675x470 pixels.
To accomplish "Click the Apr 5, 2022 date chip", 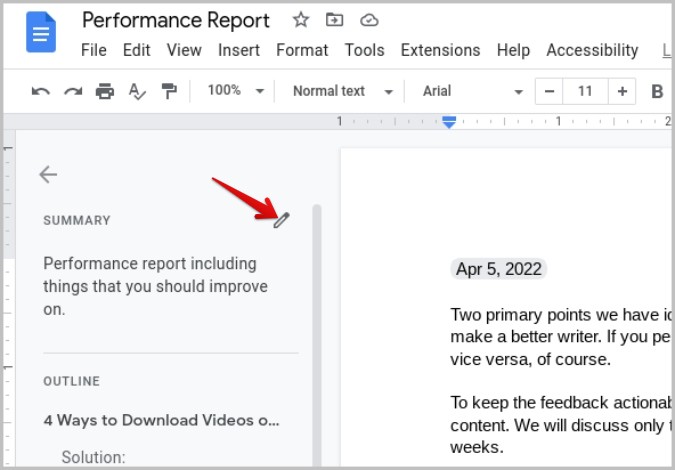I will [x=499, y=269].
